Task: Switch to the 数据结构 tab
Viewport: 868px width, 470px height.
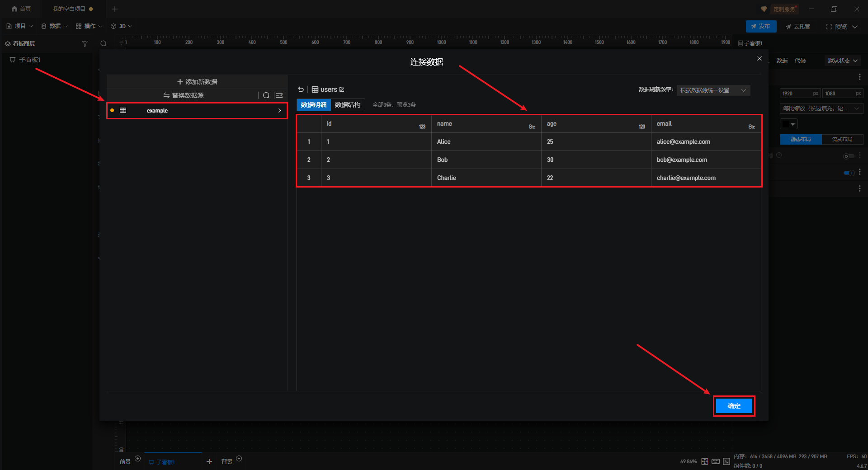Action: tap(348, 105)
